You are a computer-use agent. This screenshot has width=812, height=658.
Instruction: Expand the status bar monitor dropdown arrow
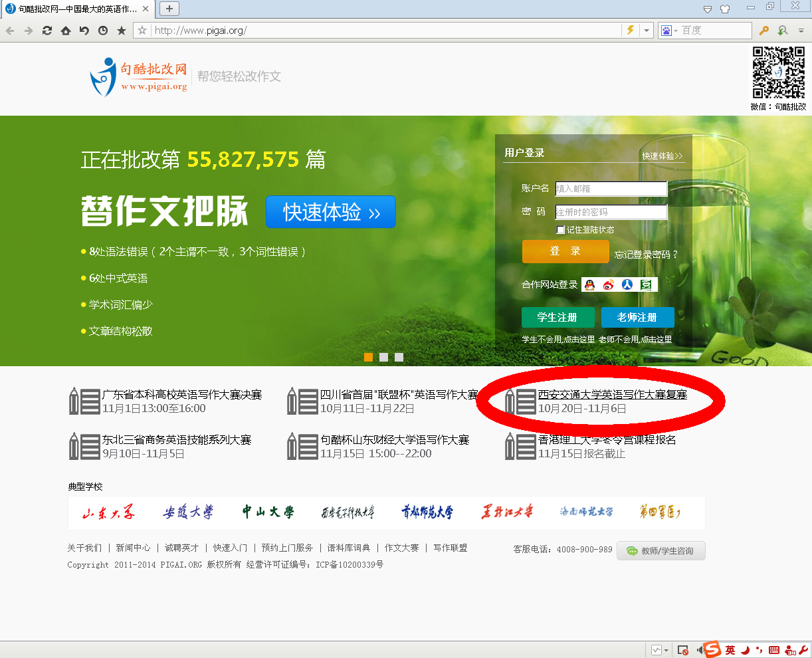[665, 650]
